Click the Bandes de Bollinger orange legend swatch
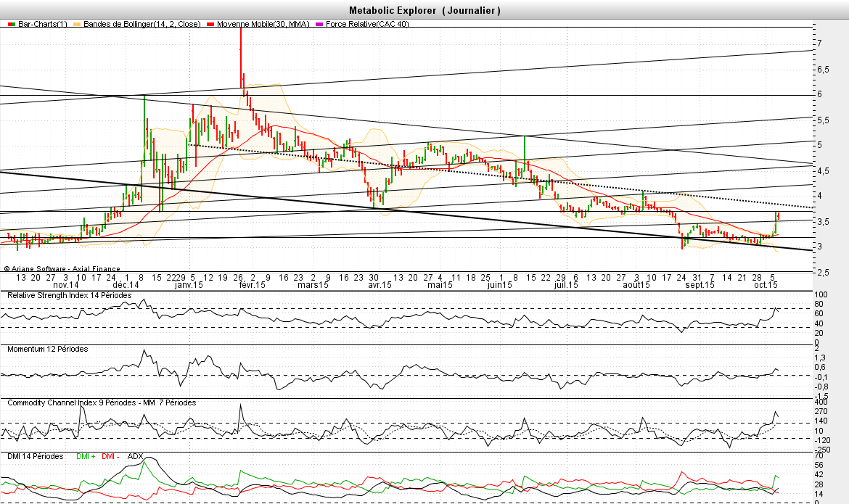The image size is (849, 504). click(77, 25)
